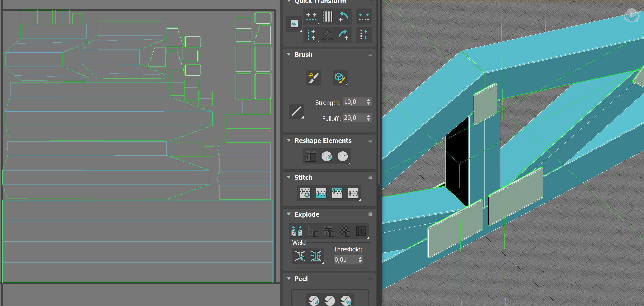Click the Target Weld icon

click(x=300, y=256)
